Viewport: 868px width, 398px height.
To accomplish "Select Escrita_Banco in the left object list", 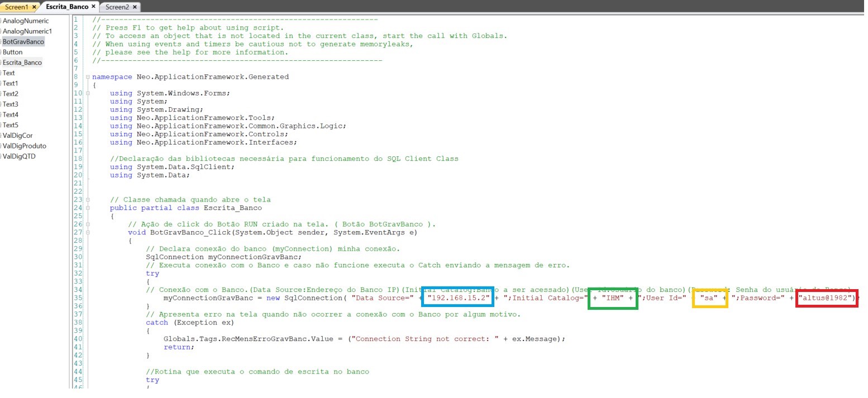I will click(22, 63).
